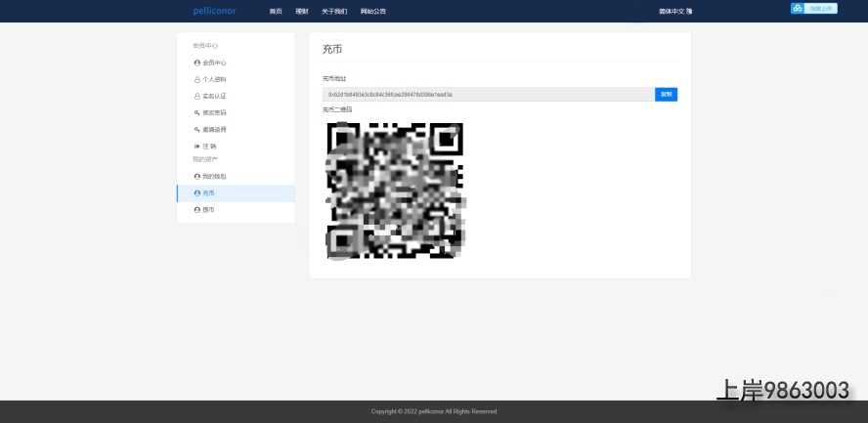Screen dimensions: 868x423
Task: Select the highlighted 充币 sidebar item
Action: (236, 193)
